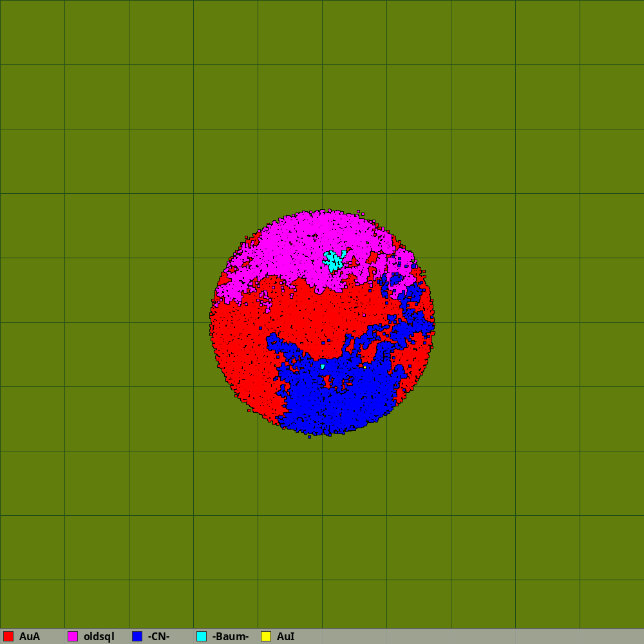Select the AuI legend label
The image size is (644, 644).
(x=285, y=637)
